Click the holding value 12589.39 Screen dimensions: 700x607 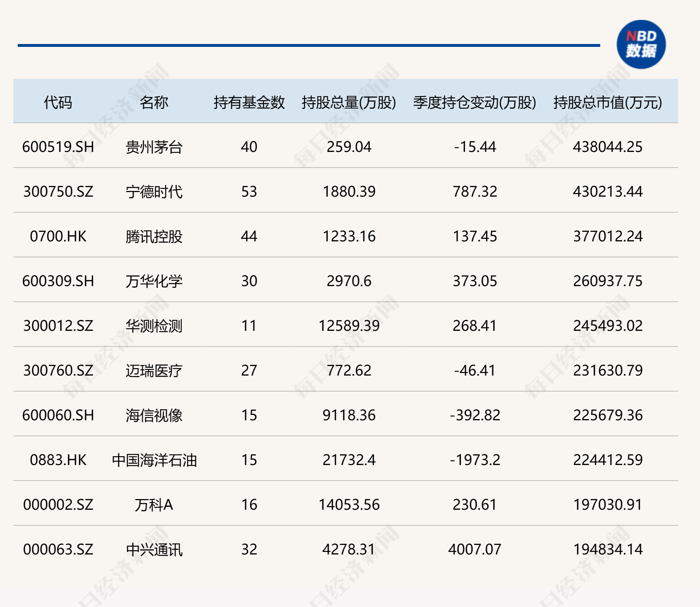(349, 326)
